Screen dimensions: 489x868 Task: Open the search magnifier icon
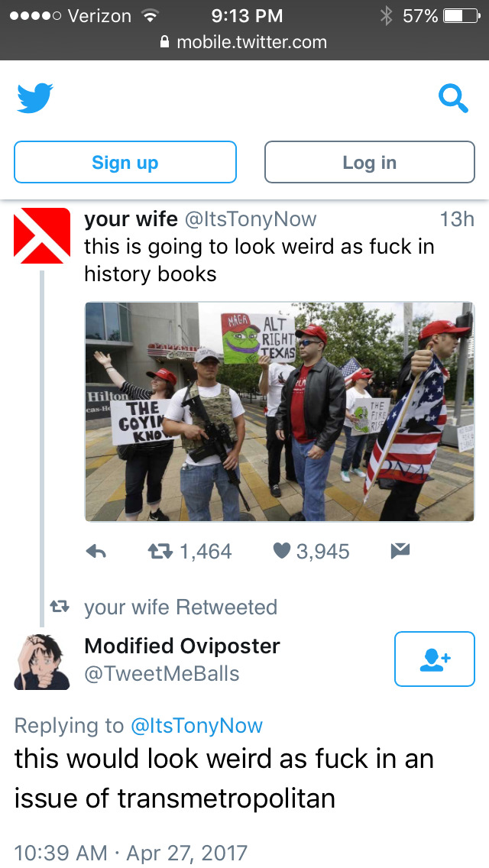click(x=454, y=99)
